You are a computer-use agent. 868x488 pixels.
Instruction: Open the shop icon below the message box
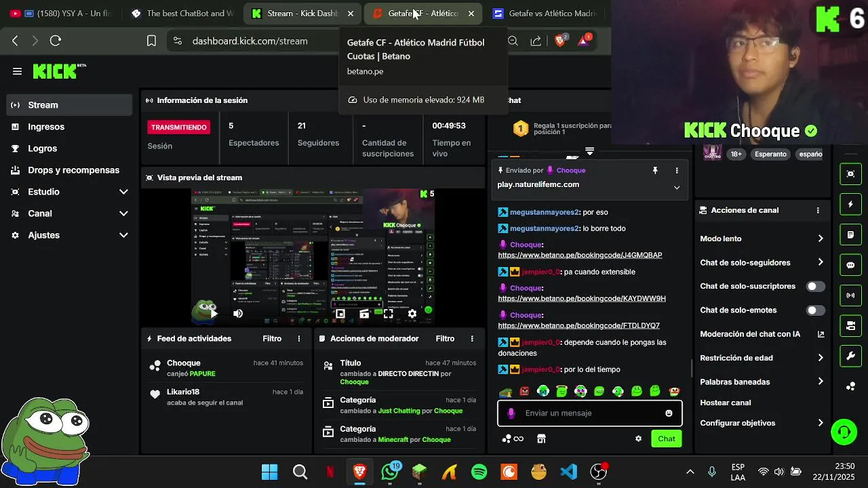541,439
